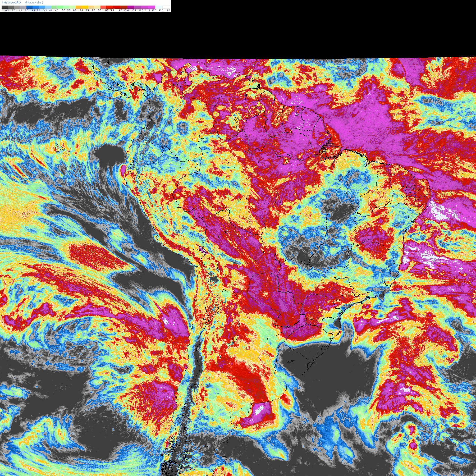Click the 6.0 legend value
476x476 pixels.
coord(75,10)
